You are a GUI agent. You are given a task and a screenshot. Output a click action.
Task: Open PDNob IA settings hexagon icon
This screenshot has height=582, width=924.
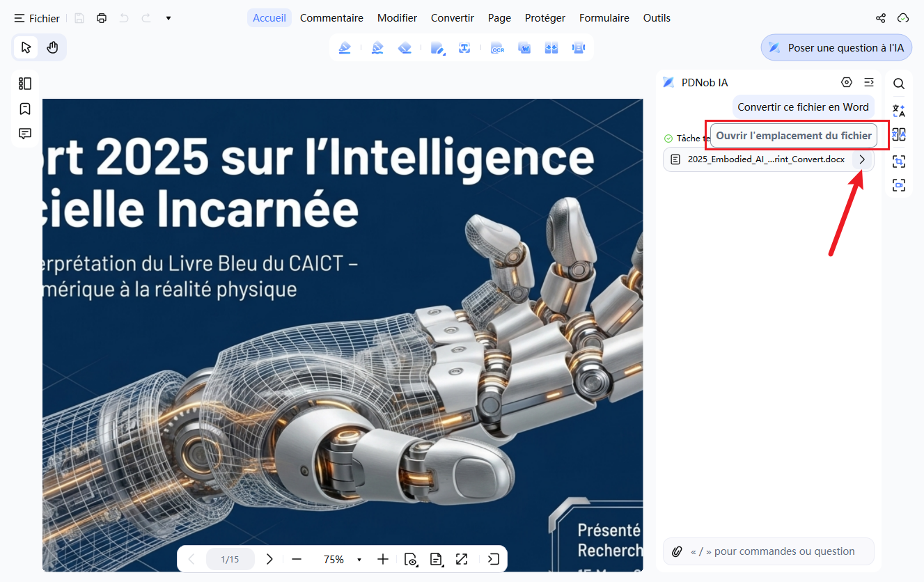(847, 82)
